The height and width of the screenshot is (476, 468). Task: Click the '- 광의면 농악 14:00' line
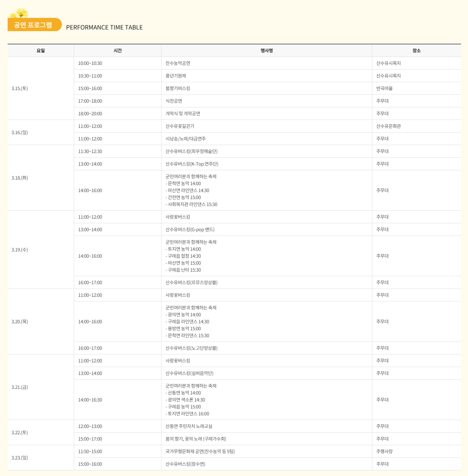click(x=183, y=315)
